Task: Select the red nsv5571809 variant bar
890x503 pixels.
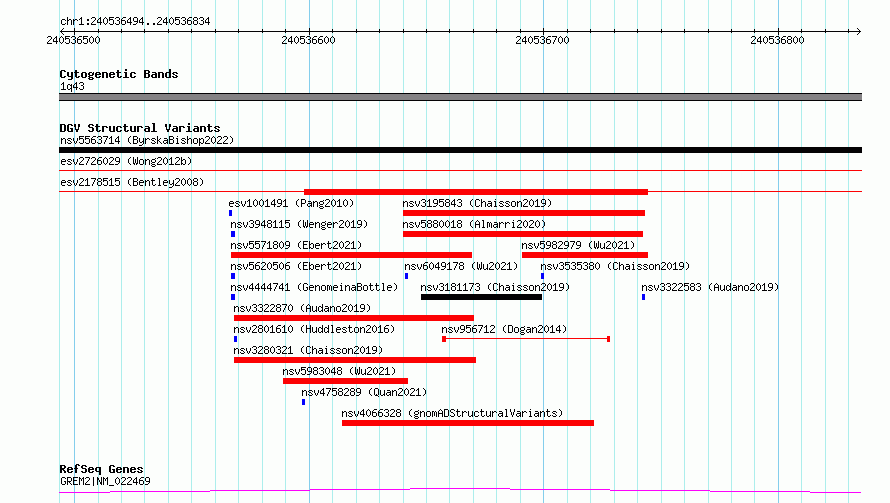Action: (351, 255)
